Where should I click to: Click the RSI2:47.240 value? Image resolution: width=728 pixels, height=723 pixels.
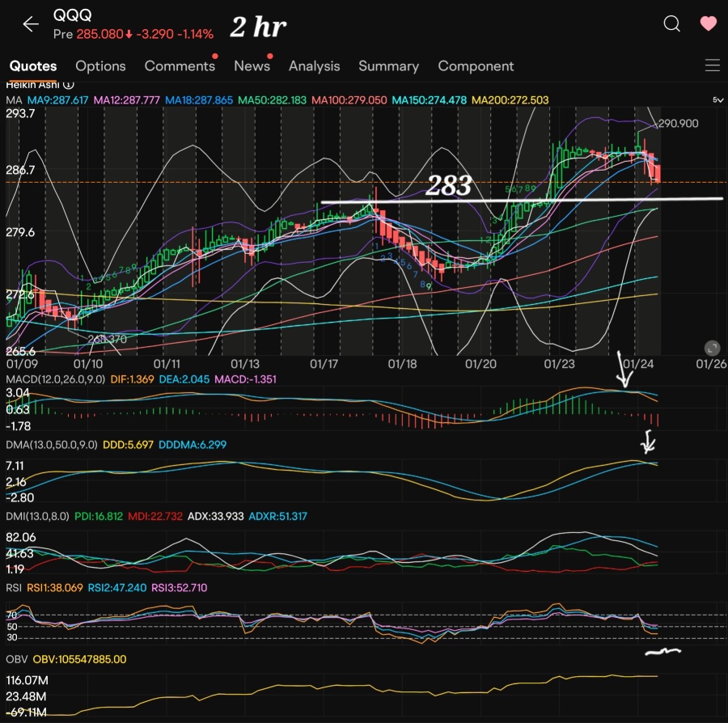(117, 587)
